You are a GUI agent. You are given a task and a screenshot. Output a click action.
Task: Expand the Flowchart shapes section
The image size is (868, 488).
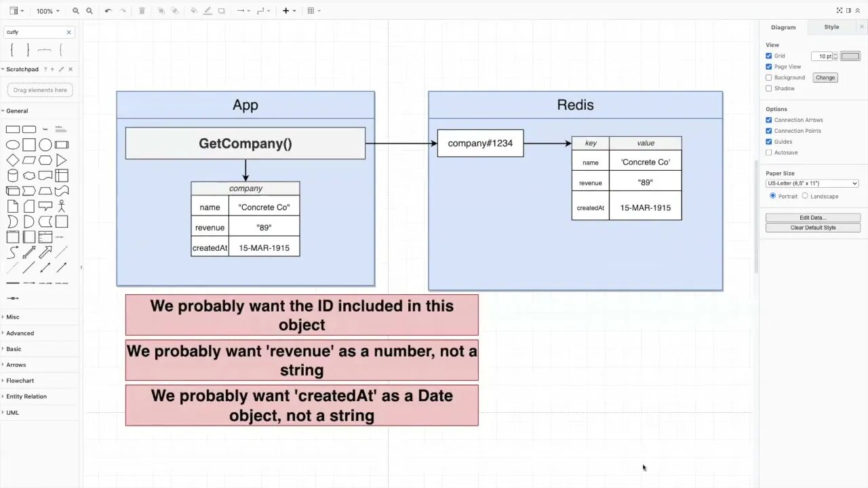coord(39,380)
